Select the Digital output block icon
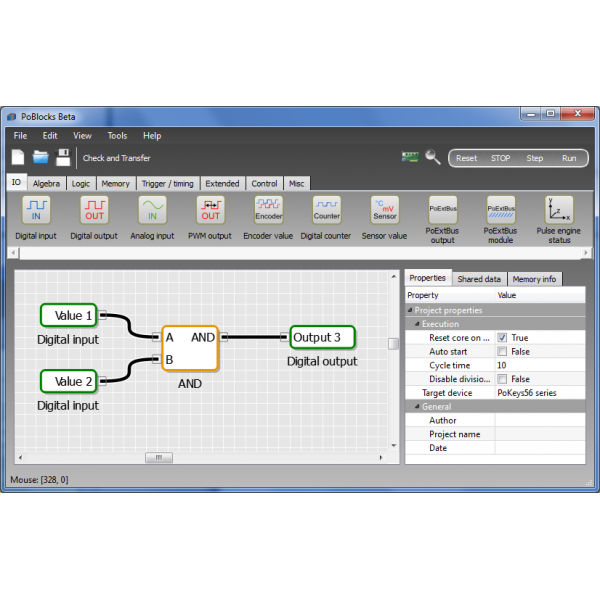This screenshot has height=600, width=600. tap(94, 210)
